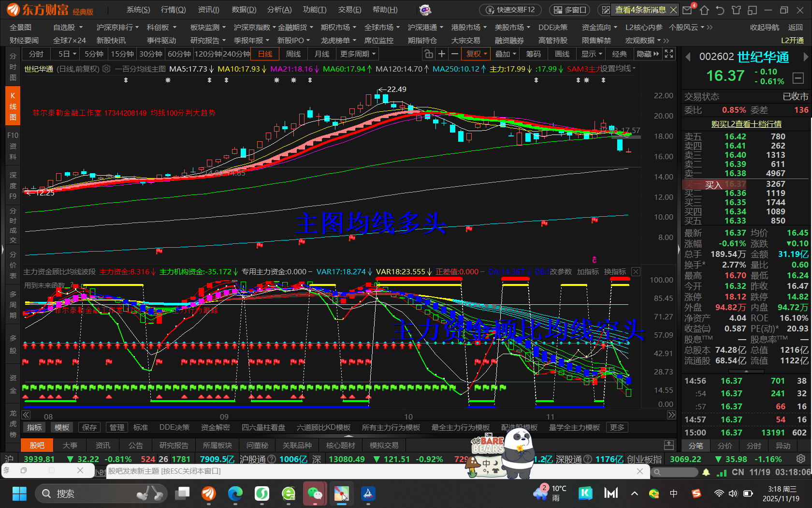This screenshot has width=812, height=508.
Task: Jump chart timeline to latest with right arrows
Action: click(x=671, y=415)
